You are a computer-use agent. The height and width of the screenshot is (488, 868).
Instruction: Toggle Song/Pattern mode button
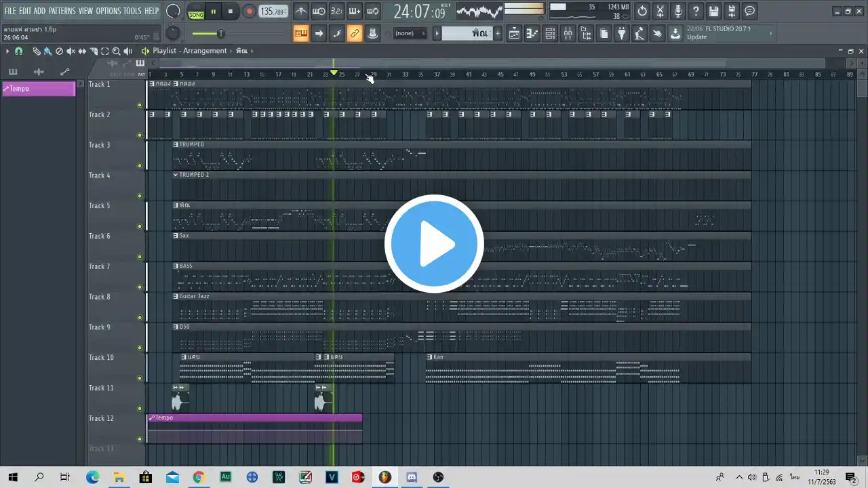tap(196, 12)
